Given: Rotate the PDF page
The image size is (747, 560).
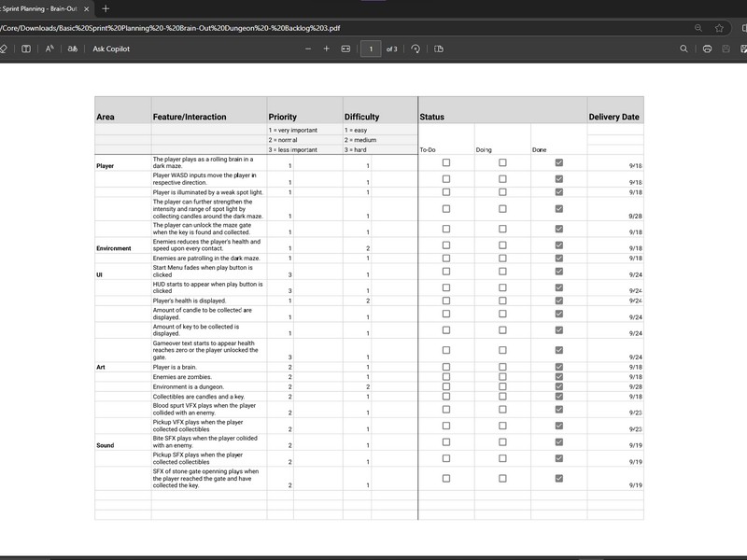Looking at the screenshot, I should coord(416,49).
